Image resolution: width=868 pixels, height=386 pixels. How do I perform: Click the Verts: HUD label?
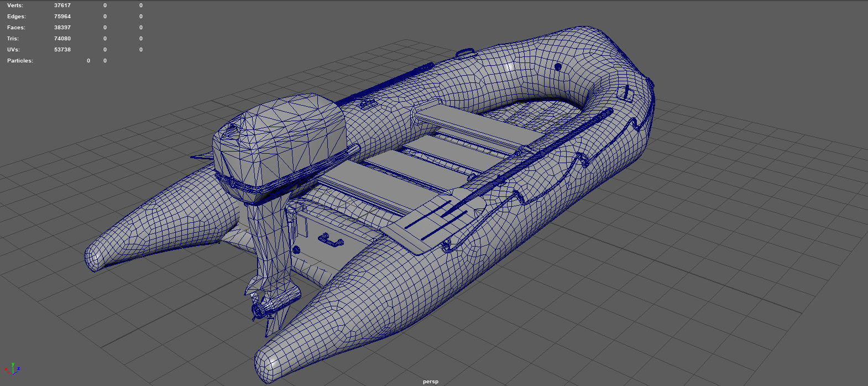pyautogui.click(x=15, y=5)
